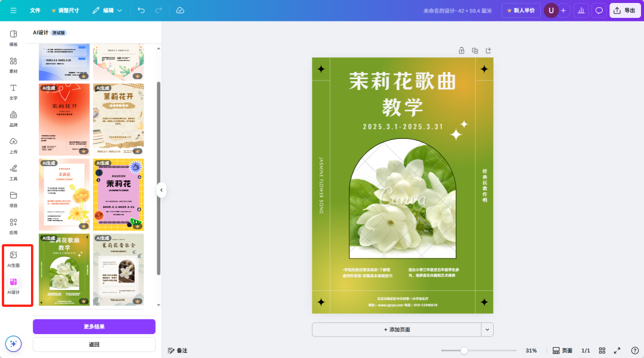
Task: Open the 添加页面 dropdown chevron
Action: point(487,329)
